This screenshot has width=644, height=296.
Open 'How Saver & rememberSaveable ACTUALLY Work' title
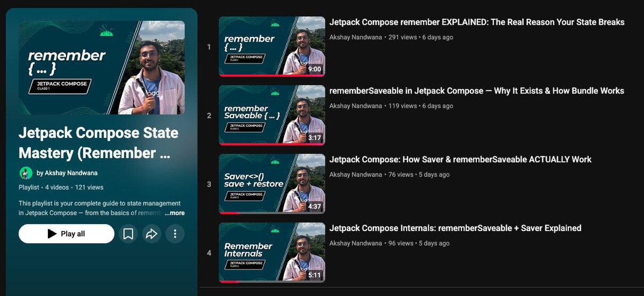[460, 160]
